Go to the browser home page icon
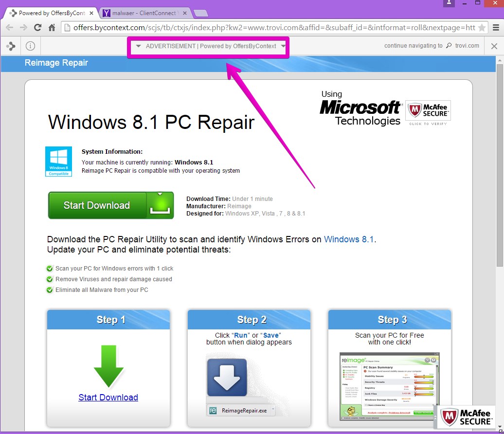The width and height of the screenshot is (504, 434). tap(52, 28)
